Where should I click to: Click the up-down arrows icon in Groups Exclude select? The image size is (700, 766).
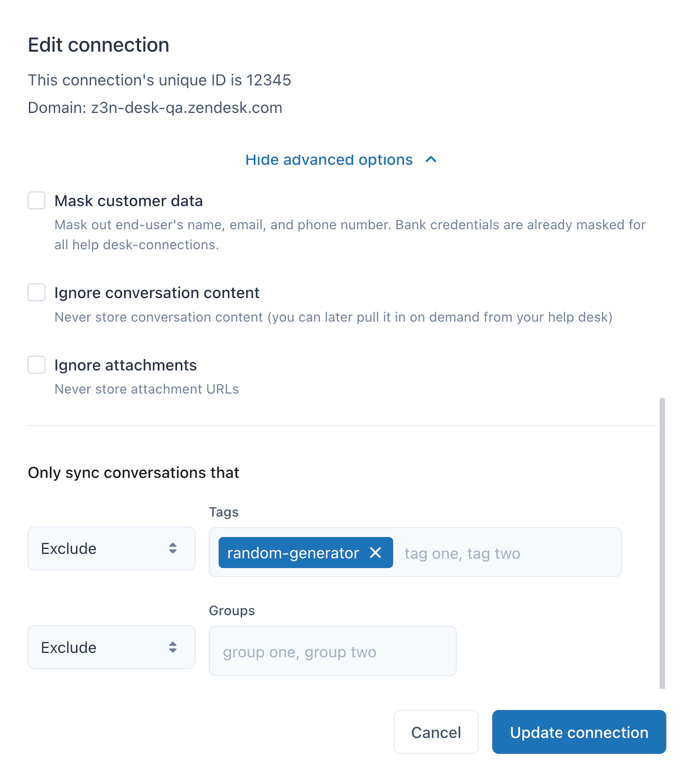click(172, 647)
